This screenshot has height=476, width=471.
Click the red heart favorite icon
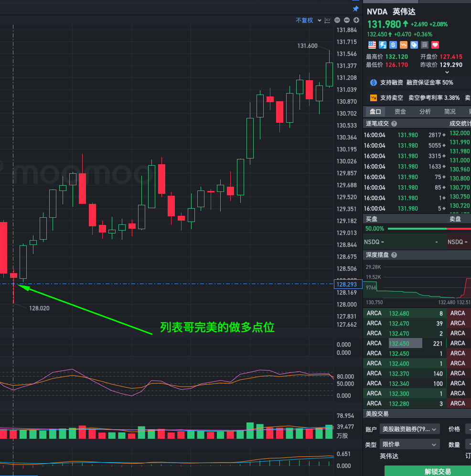pos(435,45)
